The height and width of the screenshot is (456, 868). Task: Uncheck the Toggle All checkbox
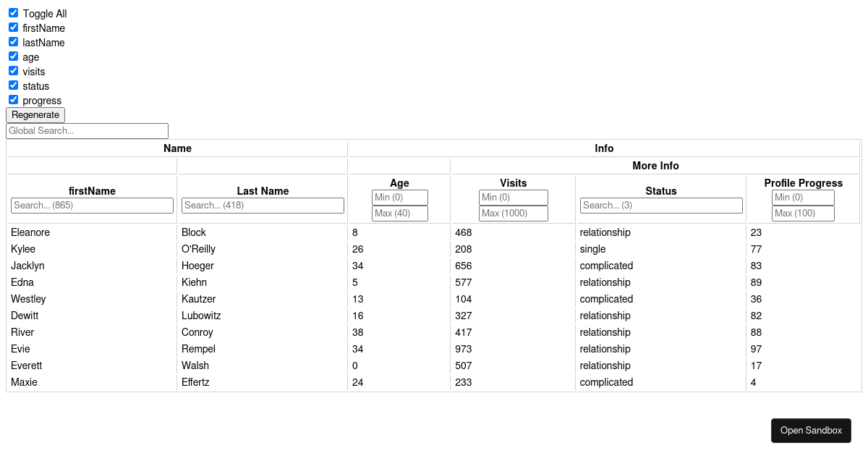tap(13, 12)
